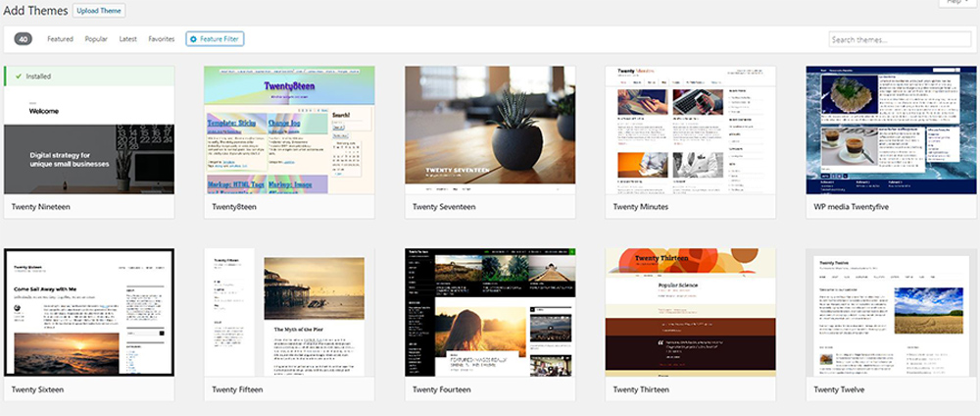Click the Twenty Thirteen theme name label
Image resolution: width=980 pixels, height=416 pixels.
tap(641, 390)
